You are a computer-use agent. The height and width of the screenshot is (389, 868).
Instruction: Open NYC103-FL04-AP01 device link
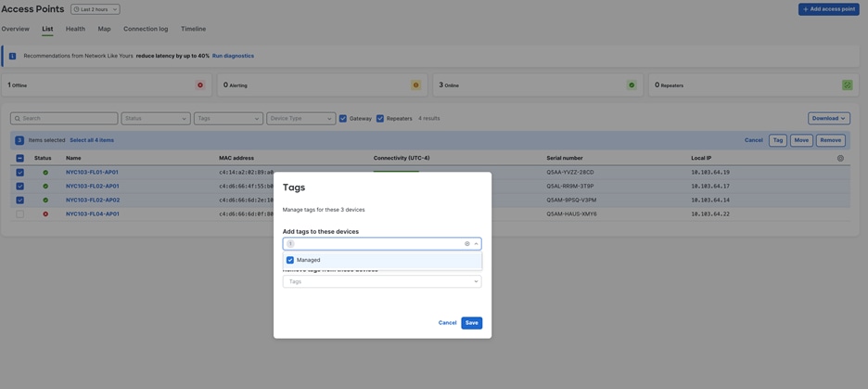pyautogui.click(x=93, y=214)
